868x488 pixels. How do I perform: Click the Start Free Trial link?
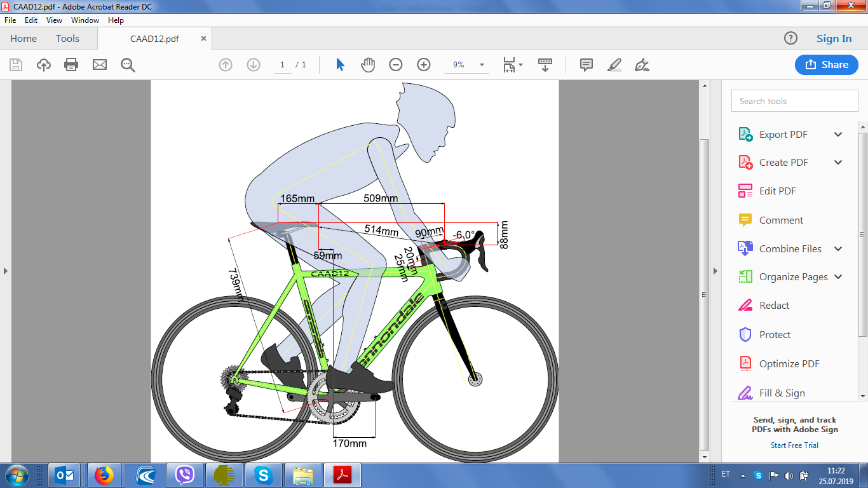click(x=794, y=445)
